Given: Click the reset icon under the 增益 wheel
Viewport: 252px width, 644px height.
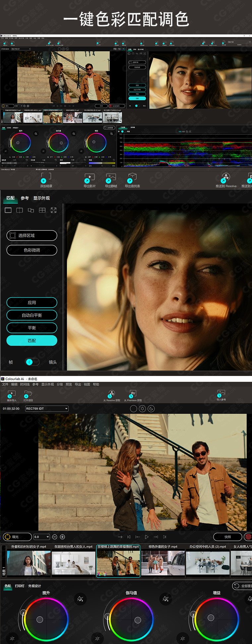Looking at the screenshot, I should (182, 638).
